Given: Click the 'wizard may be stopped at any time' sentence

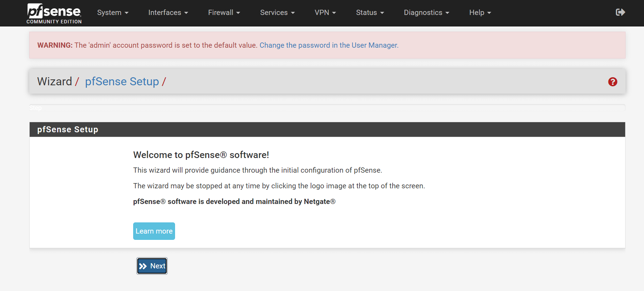Looking at the screenshot, I should coord(279,186).
